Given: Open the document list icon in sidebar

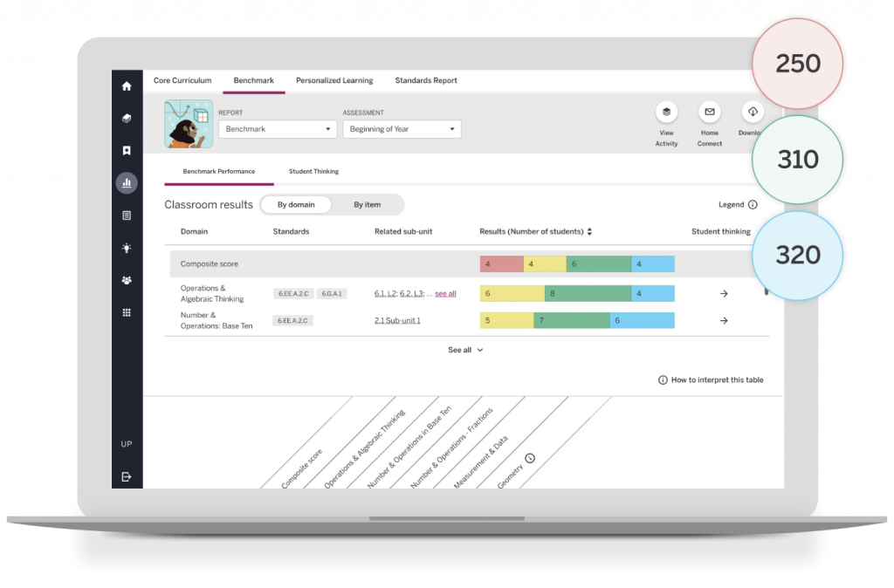Looking at the screenshot, I should click(127, 215).
